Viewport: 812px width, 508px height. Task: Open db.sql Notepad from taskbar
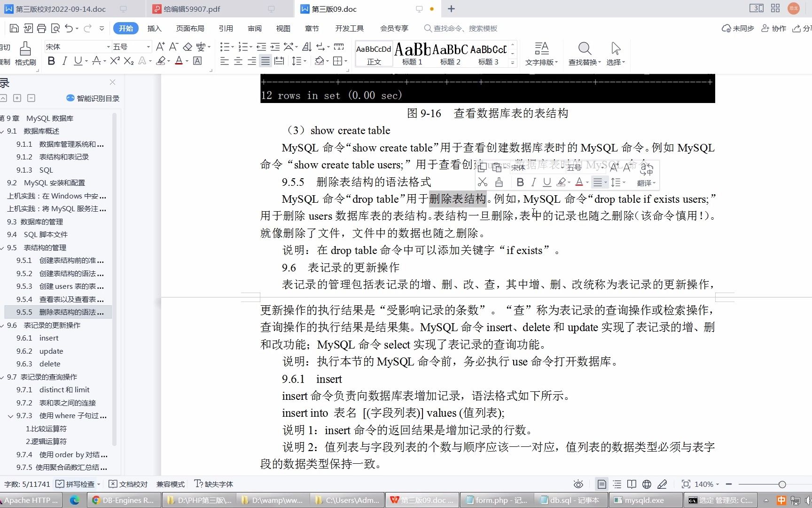tap(570, 500)
